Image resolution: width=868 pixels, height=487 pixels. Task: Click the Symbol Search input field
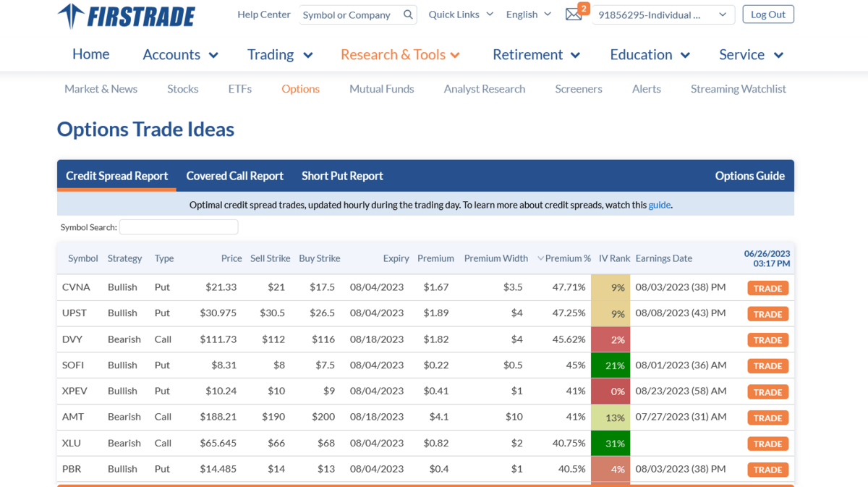point(179,227)
